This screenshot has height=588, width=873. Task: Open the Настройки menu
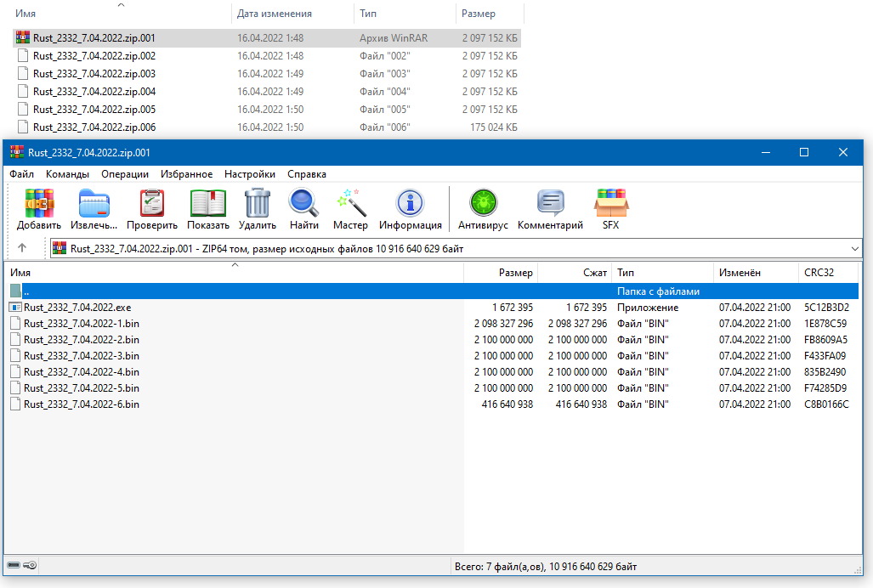tap(250, 174)
